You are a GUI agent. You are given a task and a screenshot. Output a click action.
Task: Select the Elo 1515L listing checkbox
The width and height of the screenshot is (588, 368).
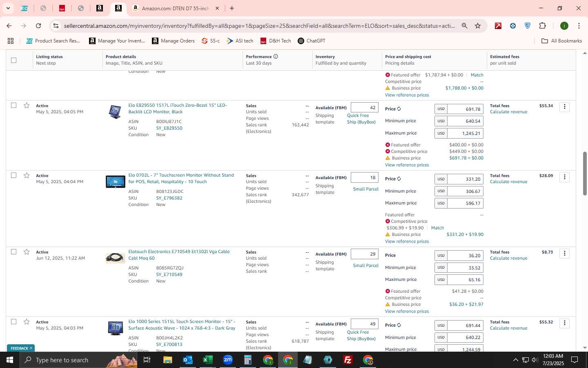(13, 322)
